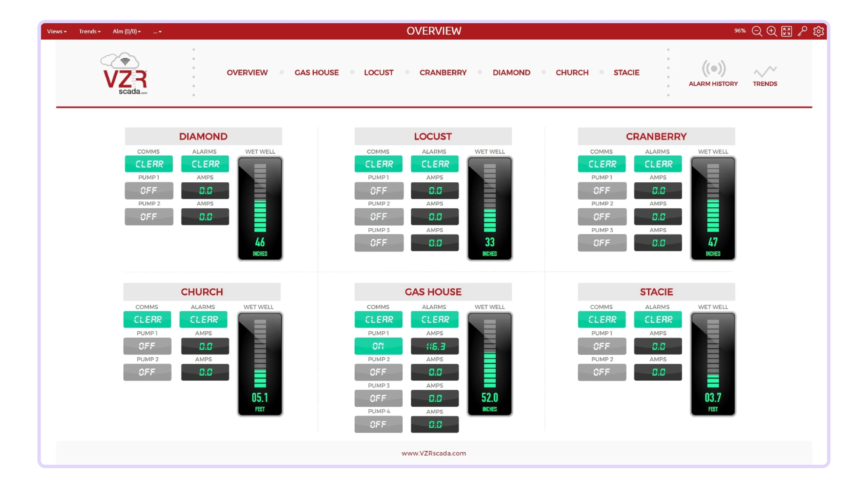This screenshot has width=868, height=488.
Task: Click the zoom in magnifier icon
Action: [x=772, y=31]
